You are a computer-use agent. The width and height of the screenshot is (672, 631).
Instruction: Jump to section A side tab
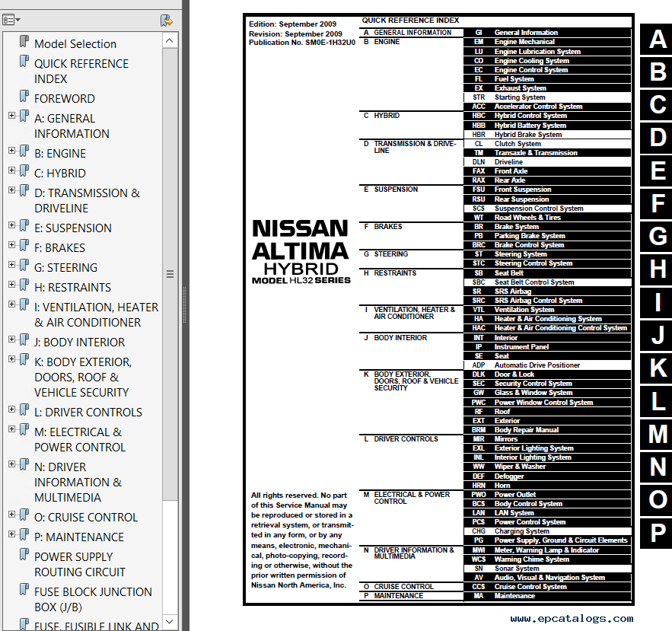[x=657, y=39]
